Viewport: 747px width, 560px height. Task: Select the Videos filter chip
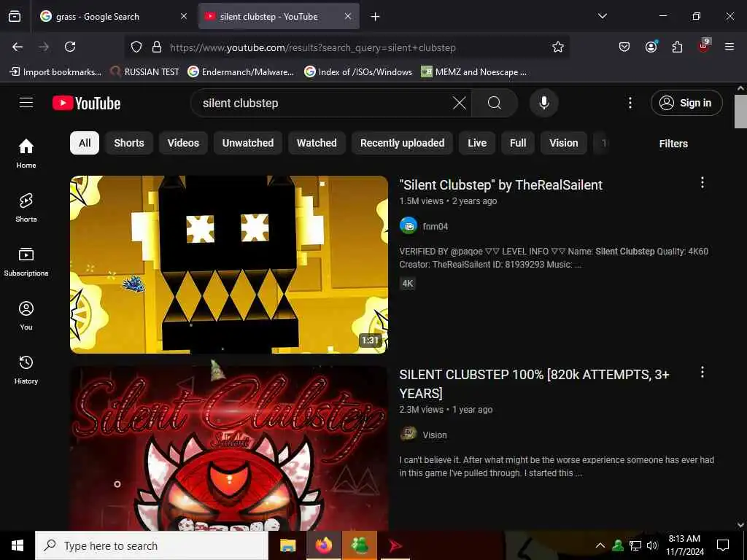pyautogui.click(x=183, y=143)
